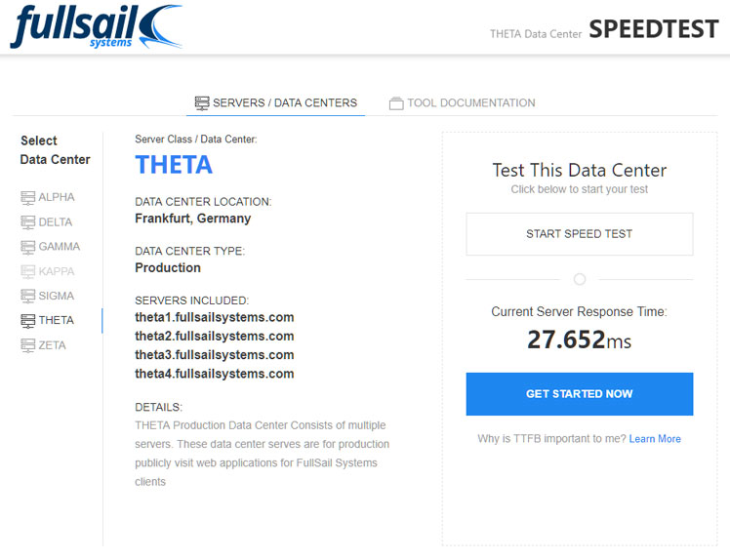
Task: Open the Tool Documentation tab
Action: [x=463, y=102]
